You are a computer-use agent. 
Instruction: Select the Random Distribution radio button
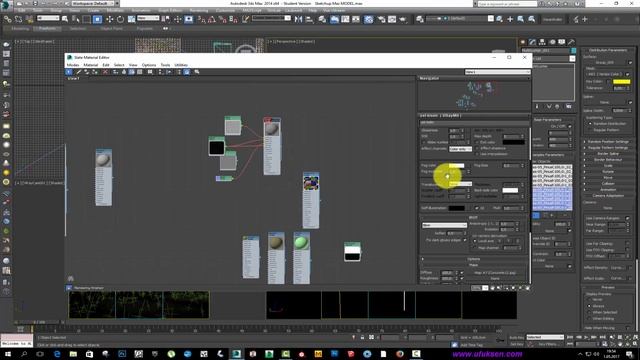[x=590, y=124]
